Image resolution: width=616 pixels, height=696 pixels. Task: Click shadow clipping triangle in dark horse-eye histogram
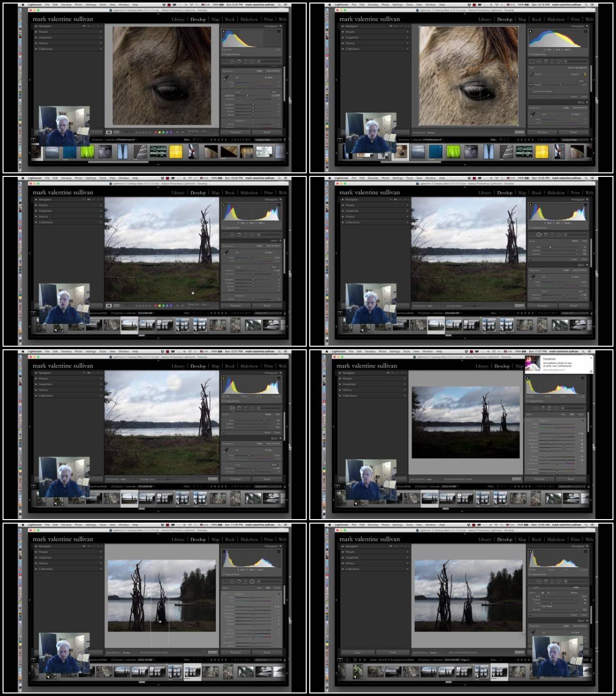pyautogui.click(x=224, y=31)
